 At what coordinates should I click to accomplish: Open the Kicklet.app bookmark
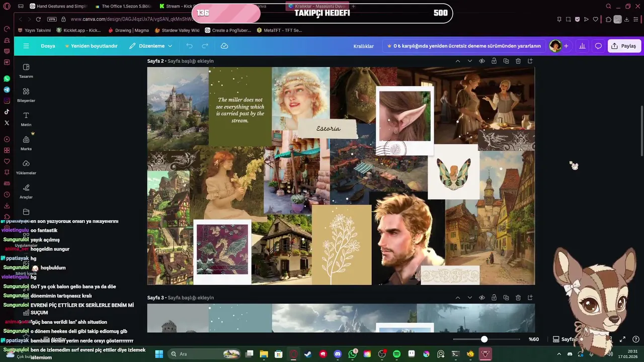click(x=78, y=30)
